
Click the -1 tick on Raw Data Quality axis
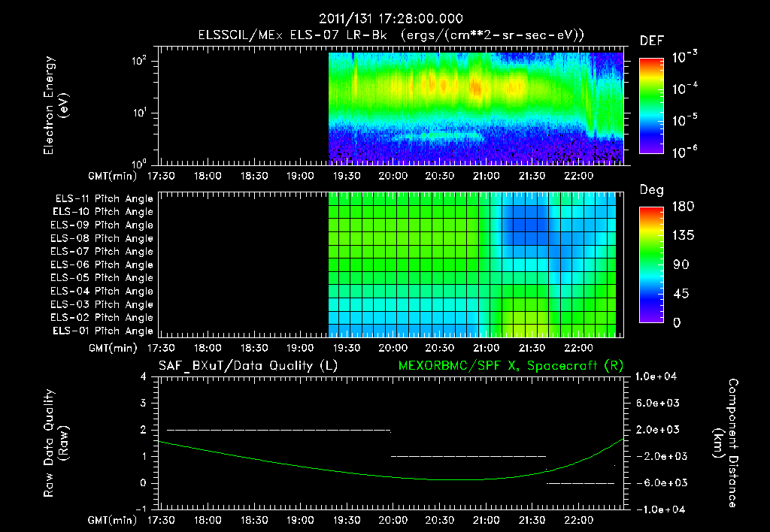(x=141, y=509)
